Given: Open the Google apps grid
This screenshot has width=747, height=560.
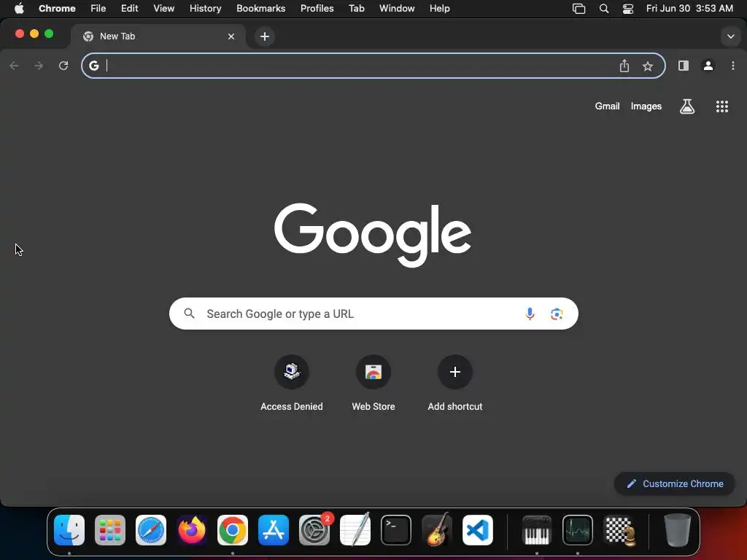Looking at the screenshot, I should [722, 106].
